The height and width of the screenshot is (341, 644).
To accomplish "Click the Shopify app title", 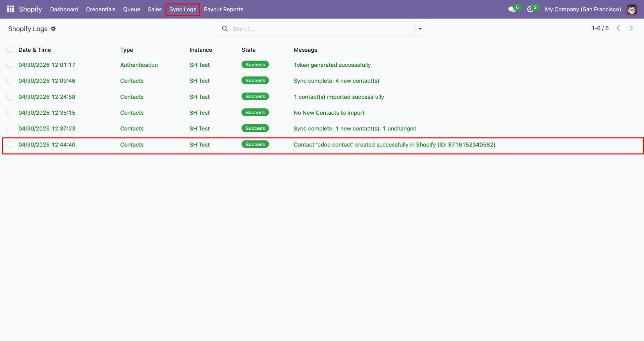I will point(31,9).
